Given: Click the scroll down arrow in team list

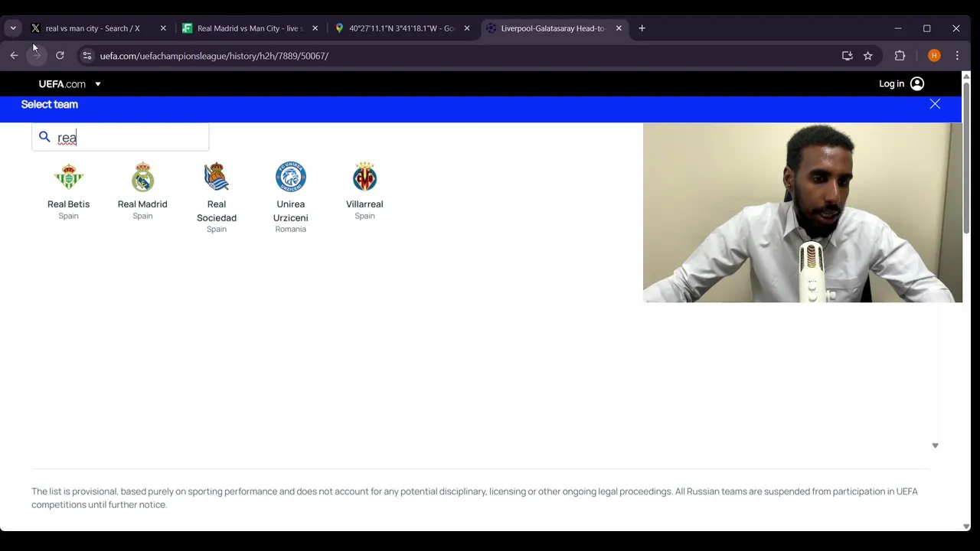Looking at the screenshot, I should pos(935,445).
